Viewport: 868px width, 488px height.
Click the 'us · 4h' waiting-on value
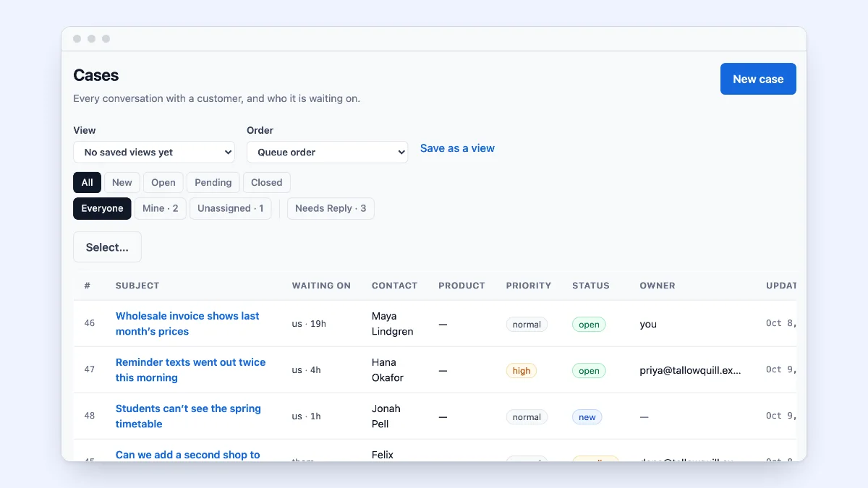(307, 370)
